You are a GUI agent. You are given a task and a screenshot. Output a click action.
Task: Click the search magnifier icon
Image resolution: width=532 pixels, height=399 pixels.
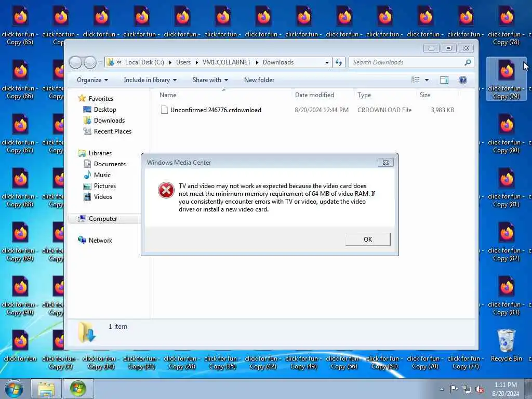468,62
